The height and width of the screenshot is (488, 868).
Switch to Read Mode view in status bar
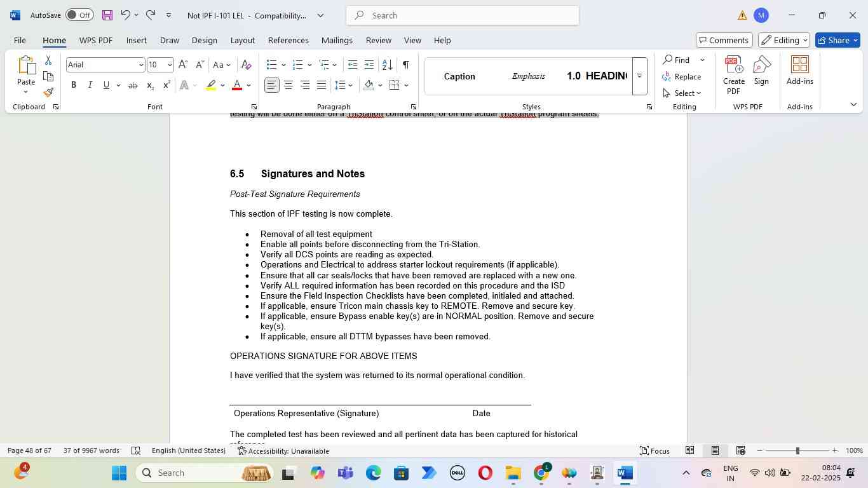(689, 451)
